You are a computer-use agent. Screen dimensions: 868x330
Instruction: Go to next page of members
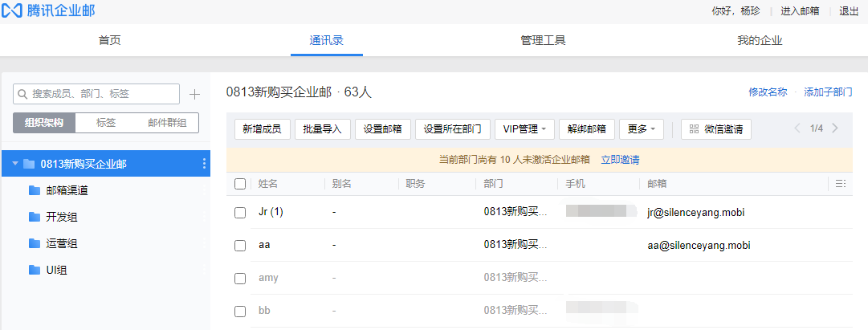click(836, 128)
